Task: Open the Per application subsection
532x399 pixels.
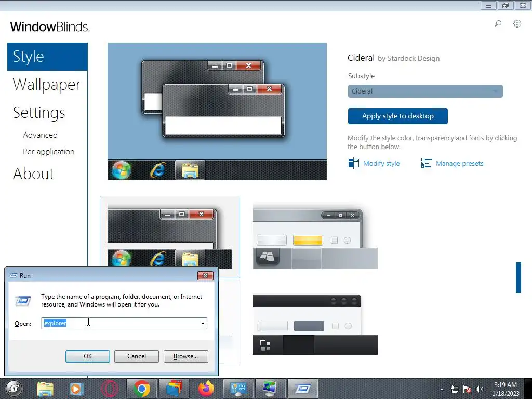Action: [x=48, y=151]
